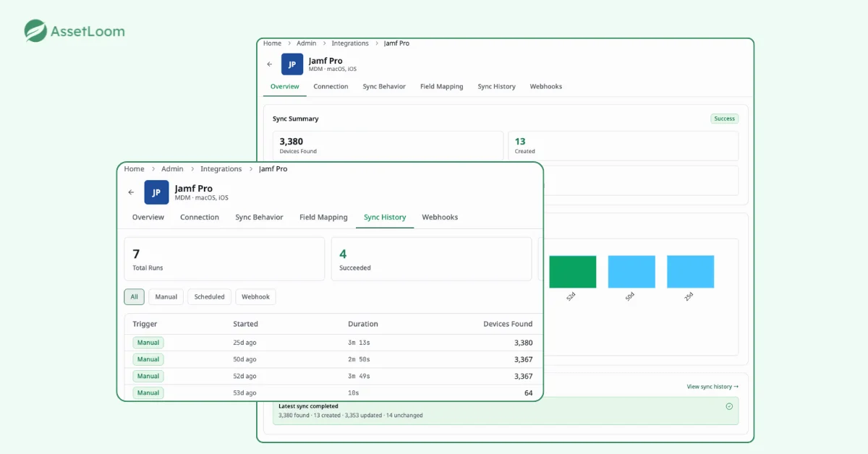Click the Success status badge
This screenshot has height=454, width=868.
(725, 119)
